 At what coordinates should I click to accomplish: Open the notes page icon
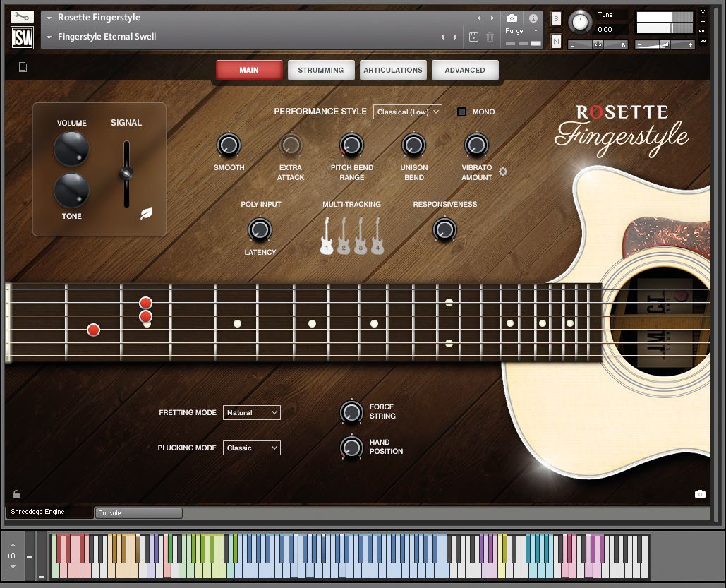tap(23, 67)
